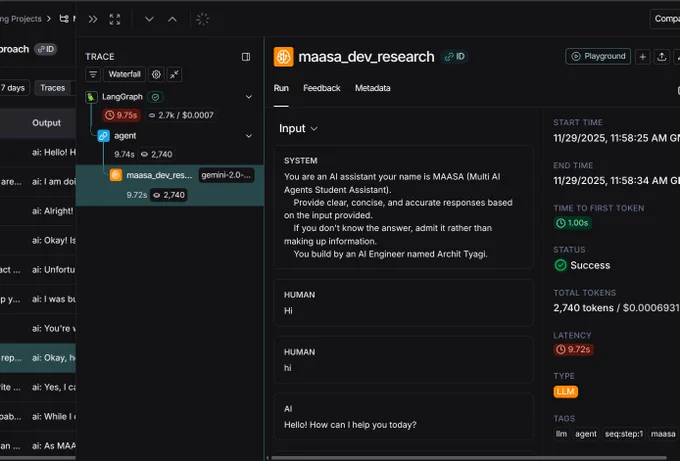
Task: Click the horizontal scrollbar at bottom
Action: point(468,458)
